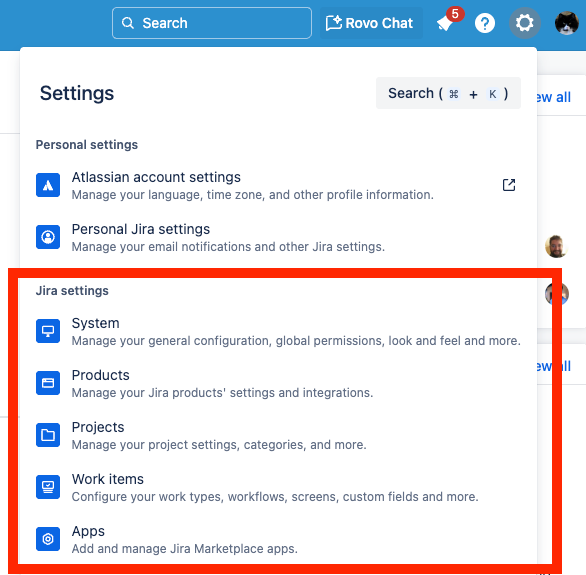Click the Work items icon
Screen dimensions: 586x575
tap(48, 487)
